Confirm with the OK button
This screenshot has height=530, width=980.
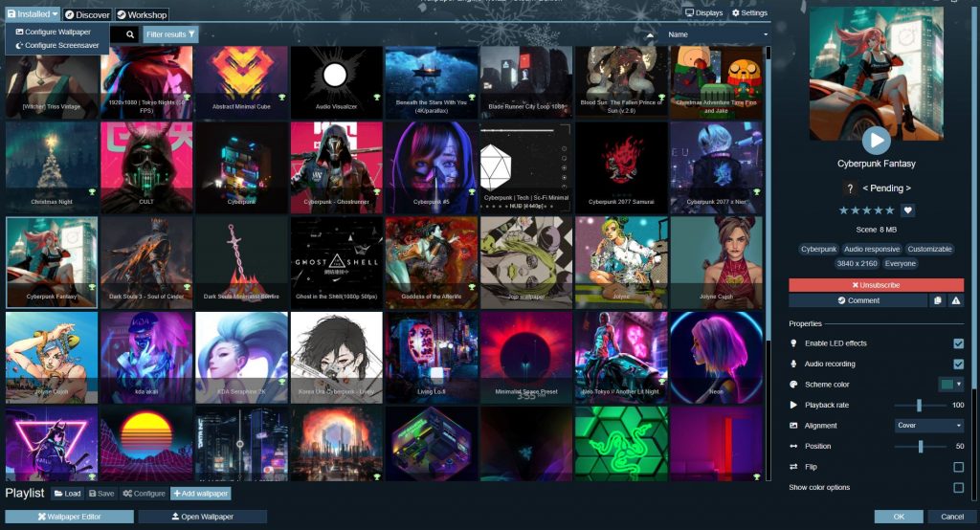coord(899,517)
